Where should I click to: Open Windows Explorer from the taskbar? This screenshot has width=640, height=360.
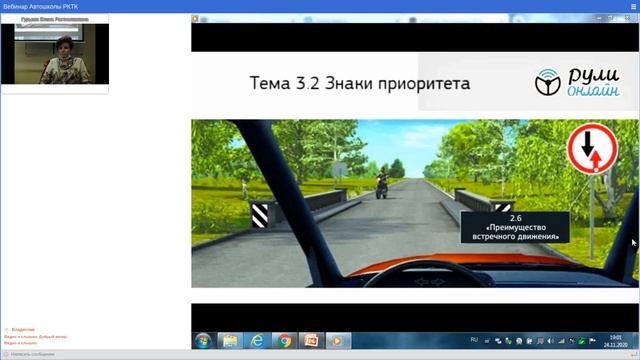click(230, 341)
